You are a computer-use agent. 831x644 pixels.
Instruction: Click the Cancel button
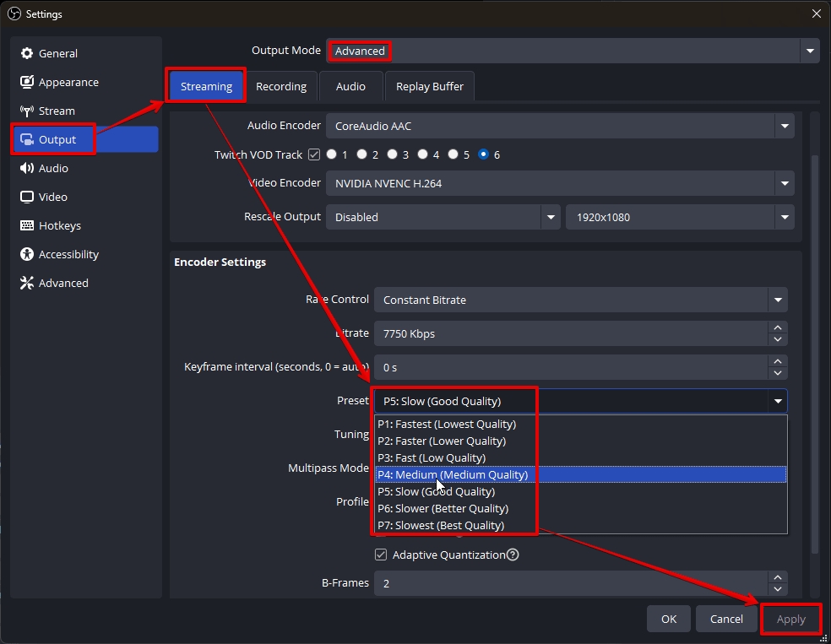tap(726, 620)
